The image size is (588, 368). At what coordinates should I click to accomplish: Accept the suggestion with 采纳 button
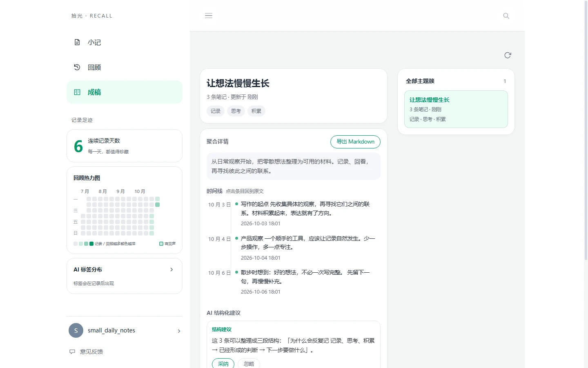coord(223,364)
